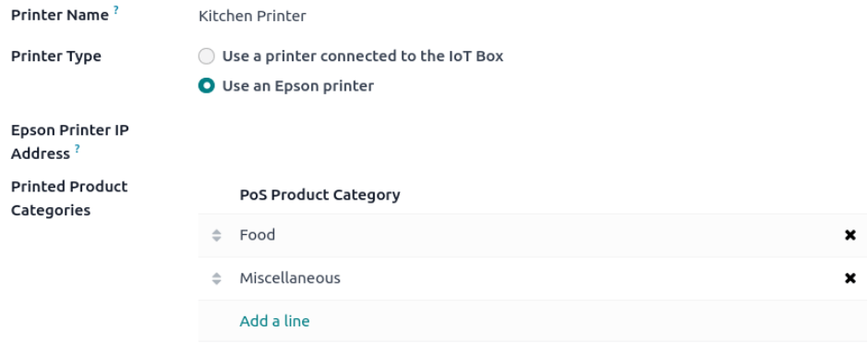Click 'Use an Epson printer' label text

(298, 86)
